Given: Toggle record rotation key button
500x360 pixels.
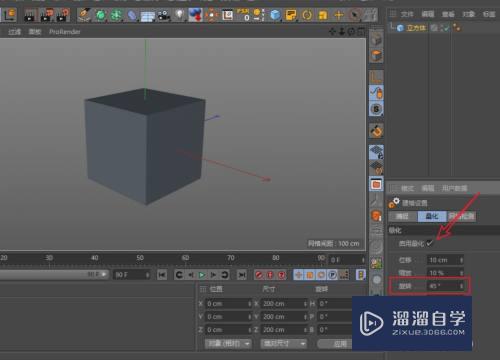Looking at the screenshot, I should pos(321,275).
